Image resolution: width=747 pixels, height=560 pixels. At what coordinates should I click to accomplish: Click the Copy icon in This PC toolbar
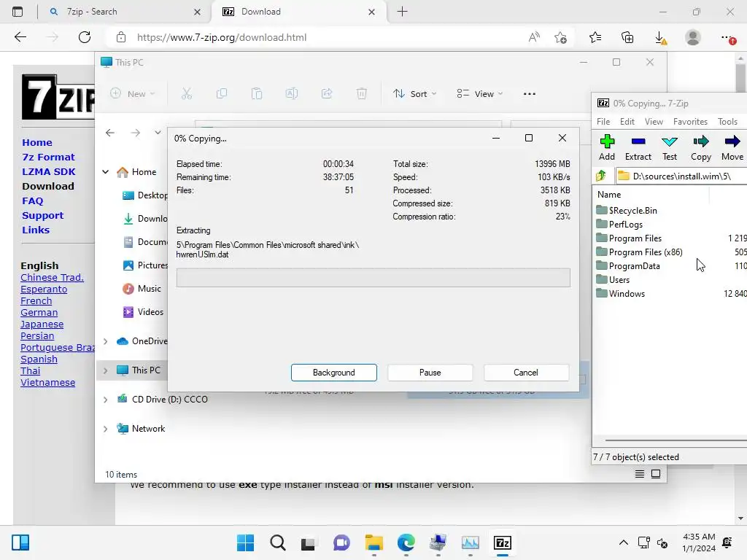tap(222, 94)
